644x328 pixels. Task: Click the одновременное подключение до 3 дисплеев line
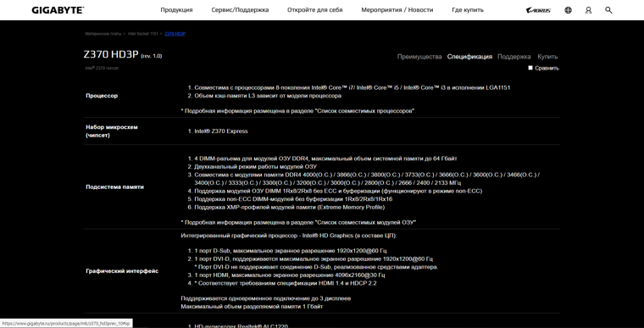[x=266, y=298]
